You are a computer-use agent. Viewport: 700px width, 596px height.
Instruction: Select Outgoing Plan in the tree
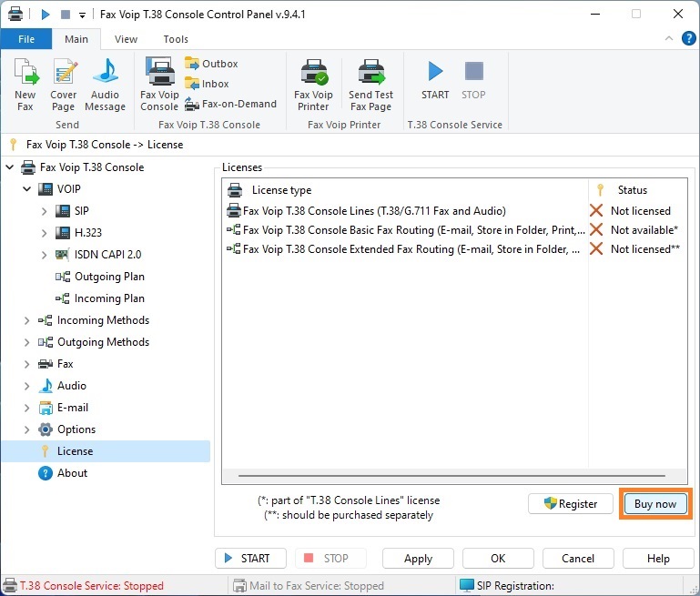[100, 277]
